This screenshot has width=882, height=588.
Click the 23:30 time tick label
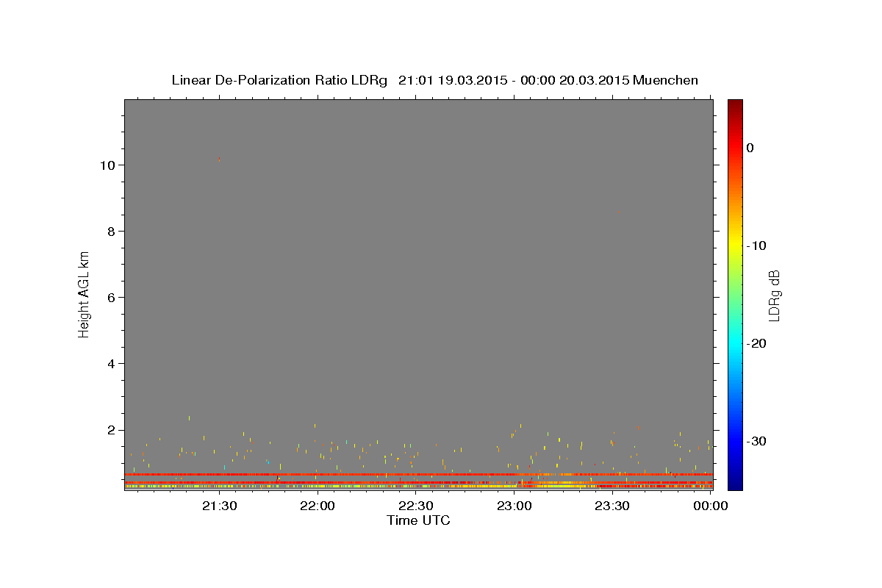[612, 506]
